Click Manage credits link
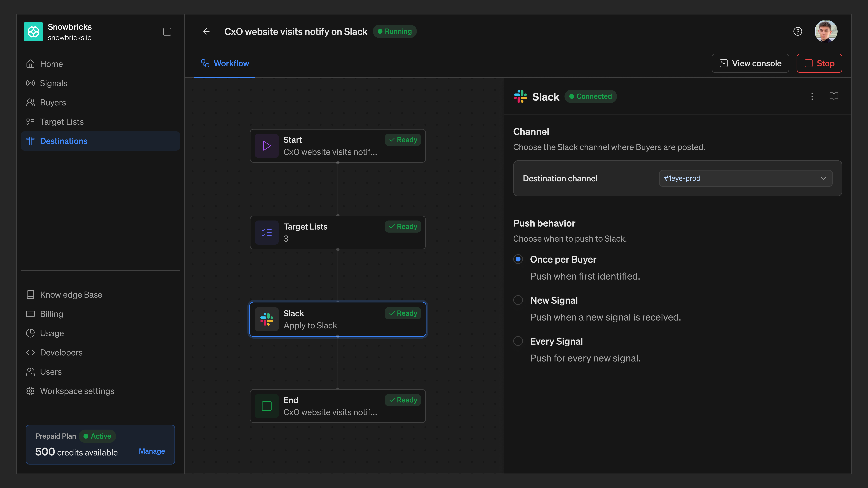The height and width of the screenshot is (488, 868). pyautogui.click(x=152, y=451)
